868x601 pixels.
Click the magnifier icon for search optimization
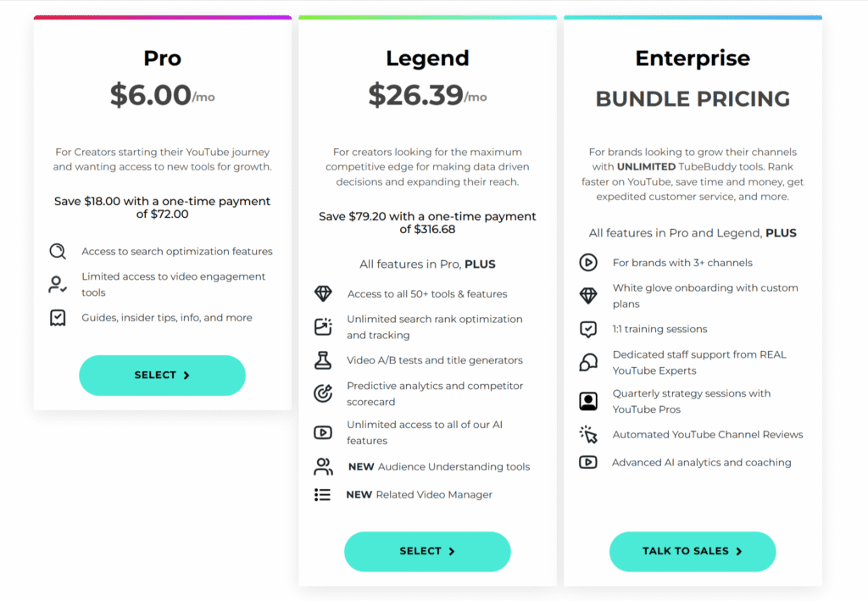[58, 251]
